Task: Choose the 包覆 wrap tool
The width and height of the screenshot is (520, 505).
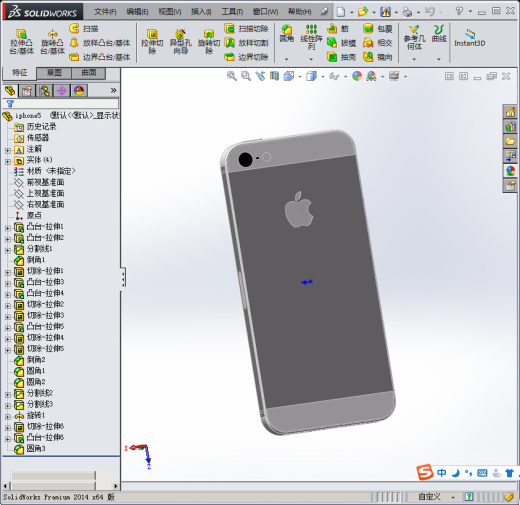Action: (x=377, y=29)
